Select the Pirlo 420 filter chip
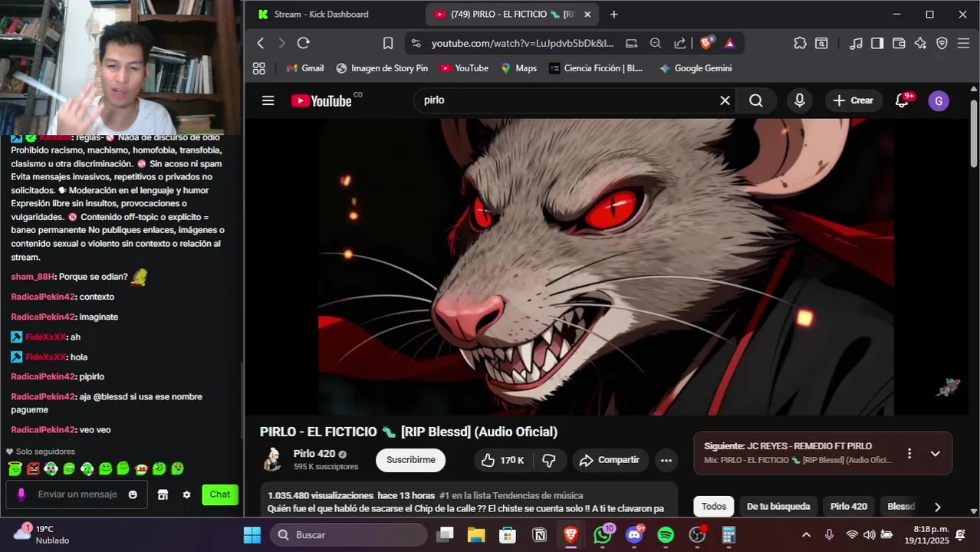The width and height of the screenshot is (980, 552). [849, 507]
